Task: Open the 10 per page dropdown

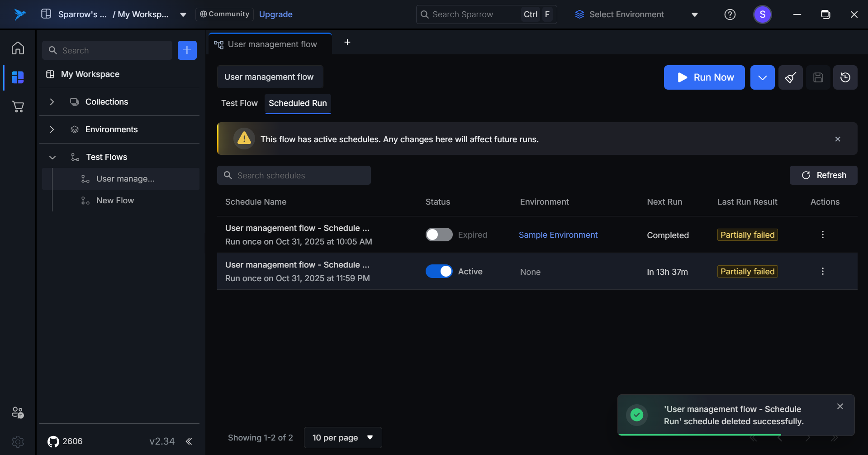Action: 342,437
